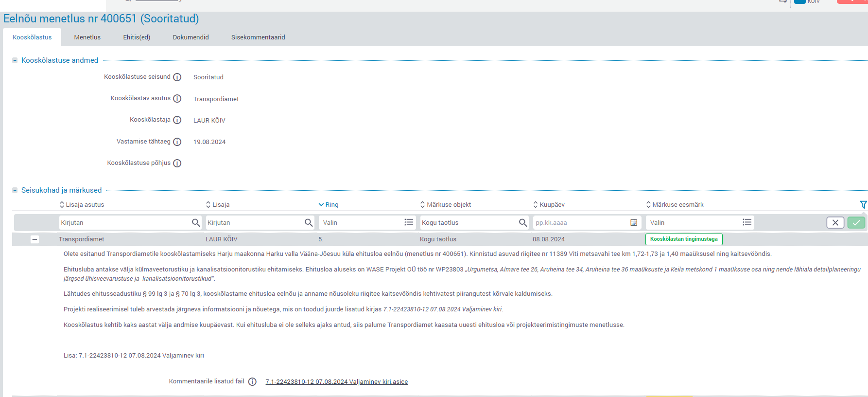Collapse the Kooskõlastuse andmed section
This screenshot has width=868, height=397.
click(15, 60)
